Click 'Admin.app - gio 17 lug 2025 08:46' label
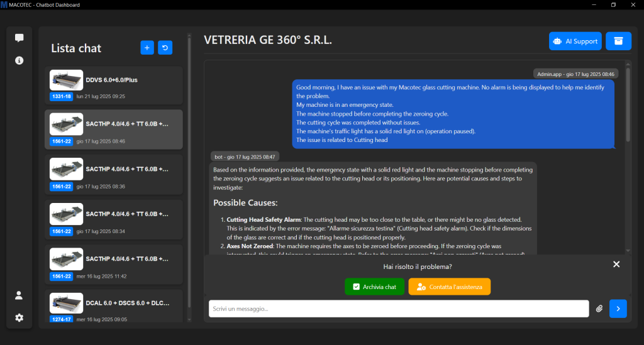The height and width of the screenshot is (345, 644). pyautogui.click(x=575, y=74)
